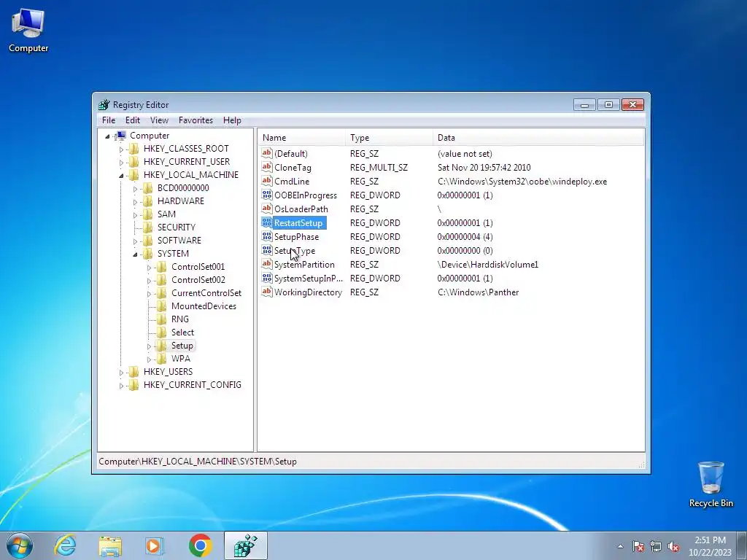
Task: Show hidden system tray icons
Action: (620, 546)
